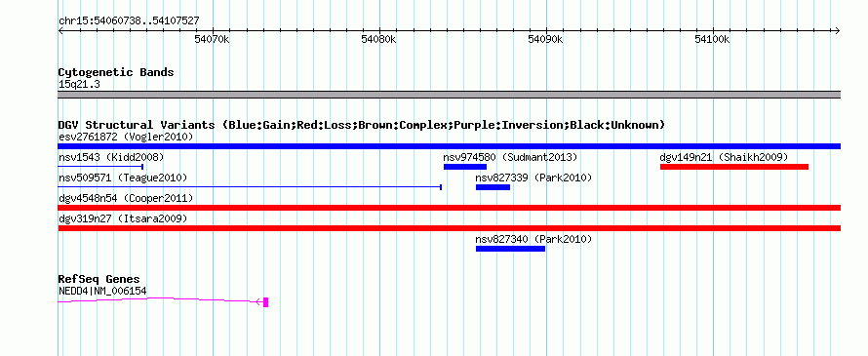The height and width of the screenshot is (356, 868).
Task: Click the 15q21.3 cytogenetic band bar
Action: [449, 95]
